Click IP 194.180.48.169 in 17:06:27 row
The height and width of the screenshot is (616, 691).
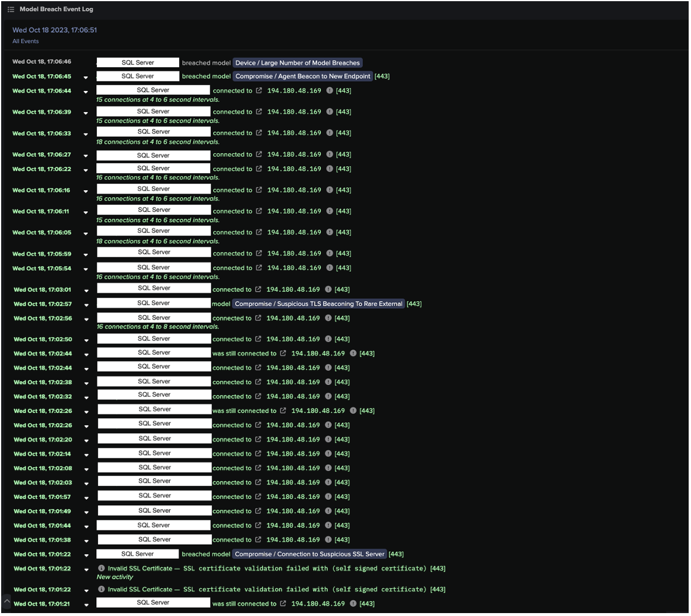pos(294,155)
